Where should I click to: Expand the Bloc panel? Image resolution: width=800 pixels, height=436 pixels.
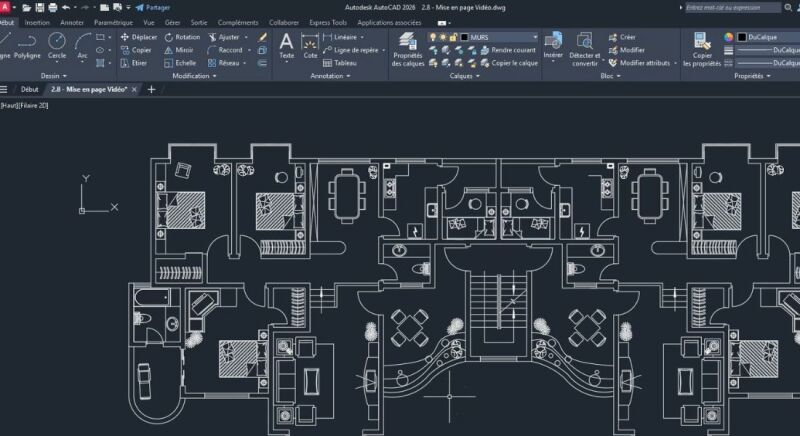610,76
